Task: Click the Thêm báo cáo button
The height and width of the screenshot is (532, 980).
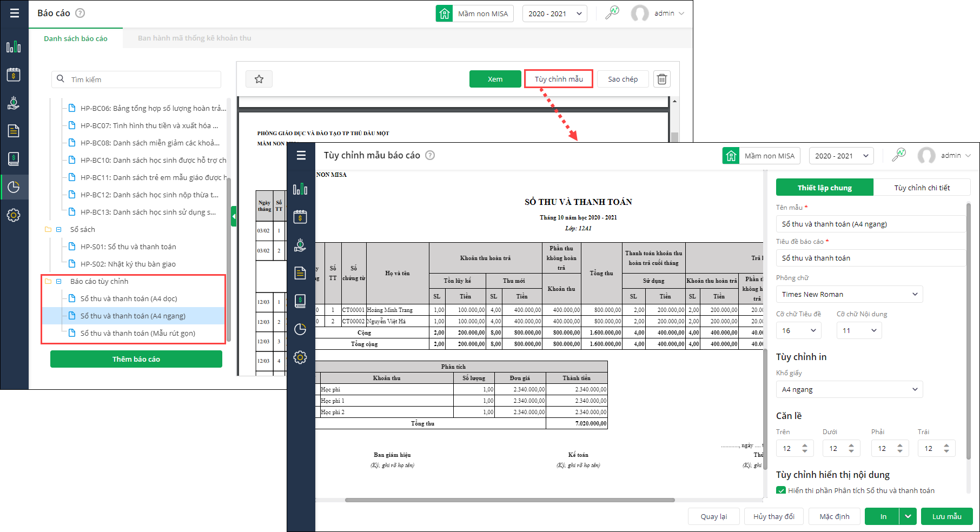Action: [136, 359]
